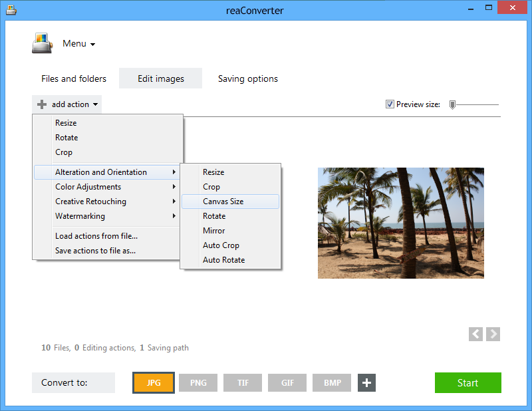The width and height of the screenshot is (532, 411).
Task: Click the title bar application icon
Action: [11, 10]
